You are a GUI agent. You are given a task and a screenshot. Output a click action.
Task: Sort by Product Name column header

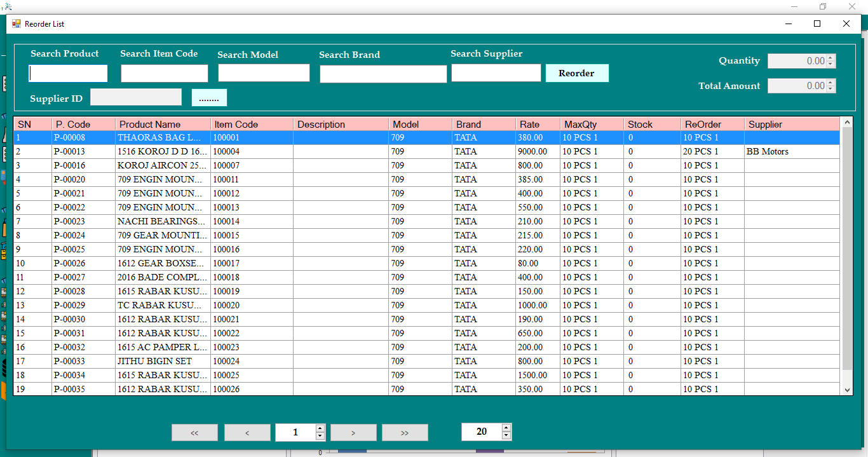click(x=163, y=125)
